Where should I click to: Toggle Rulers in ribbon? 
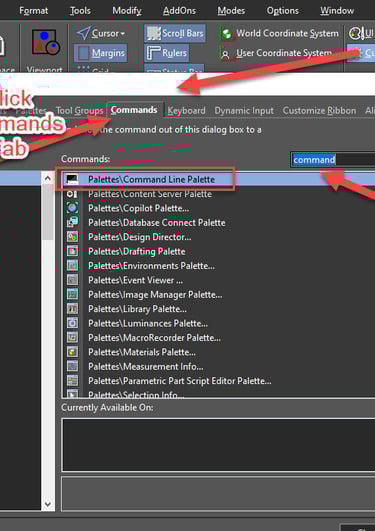[167, 53]
